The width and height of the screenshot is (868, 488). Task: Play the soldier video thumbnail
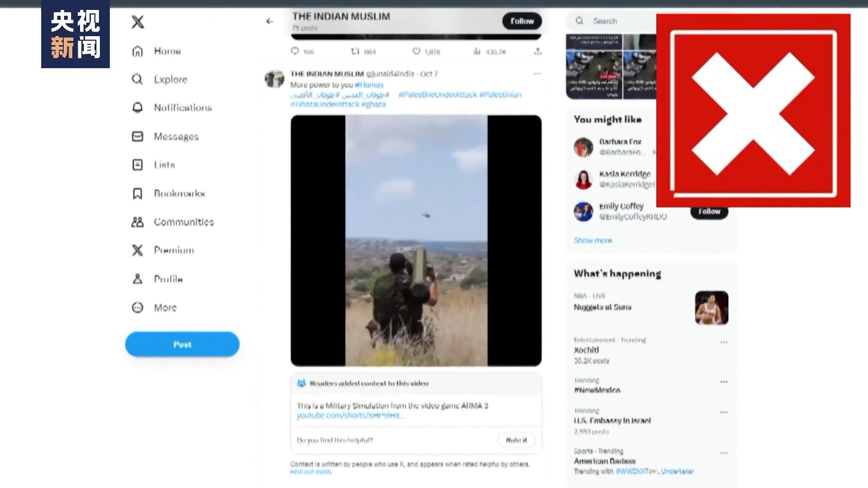(x=416, y=240)
